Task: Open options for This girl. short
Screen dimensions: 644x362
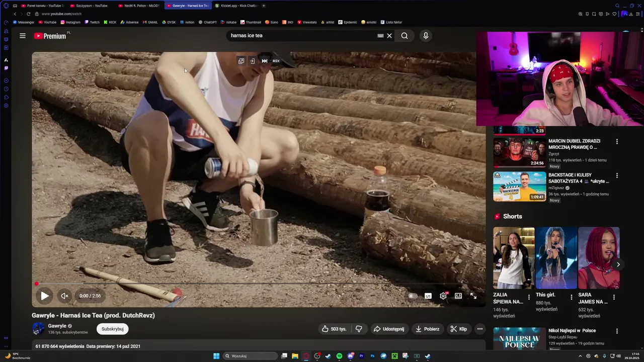Action: pos(572,297)
